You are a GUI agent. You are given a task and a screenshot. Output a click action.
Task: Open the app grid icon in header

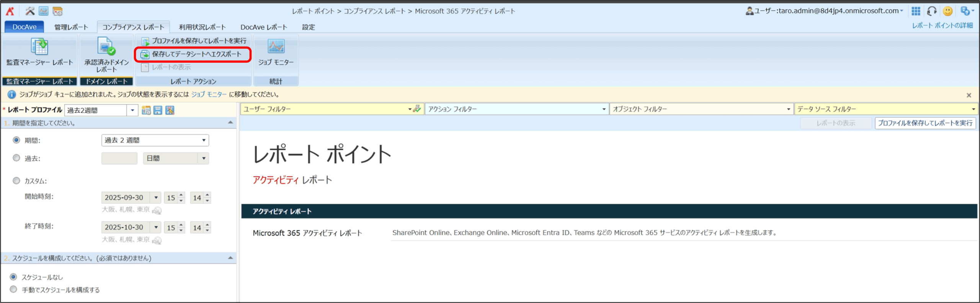(x=916, y=11)
